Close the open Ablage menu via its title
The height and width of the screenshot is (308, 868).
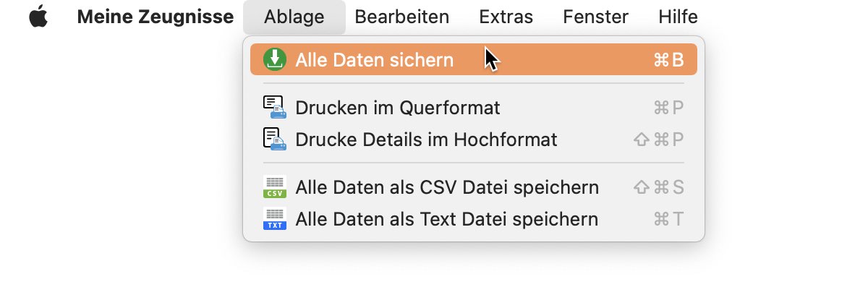[294, 17]
